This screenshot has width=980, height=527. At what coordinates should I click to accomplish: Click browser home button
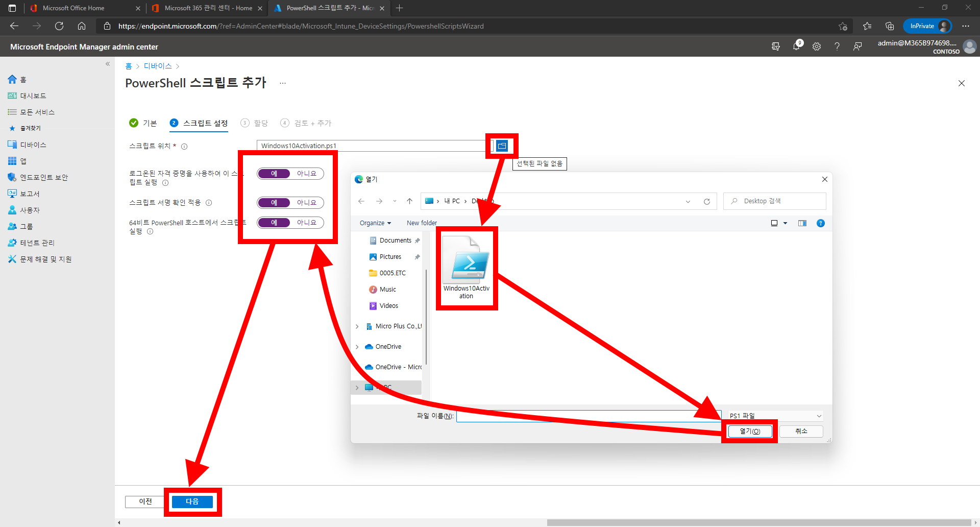coord(82,26)
